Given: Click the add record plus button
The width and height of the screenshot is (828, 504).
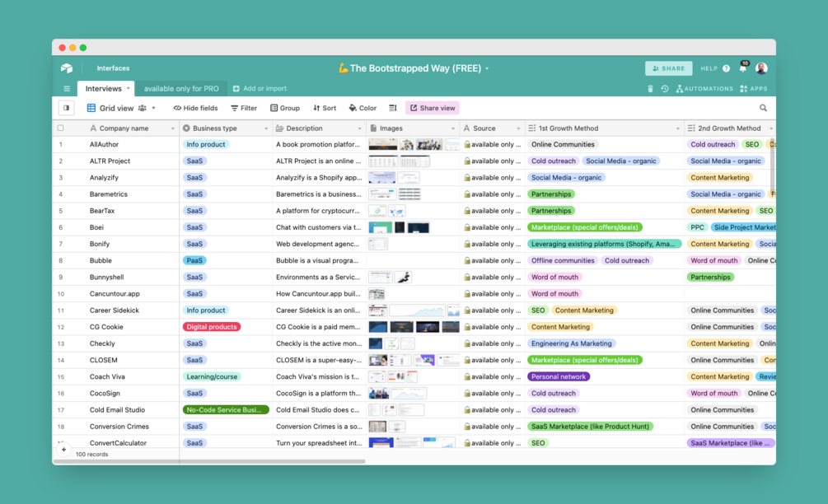Looking at the screenshot, I should coord(64,450).
